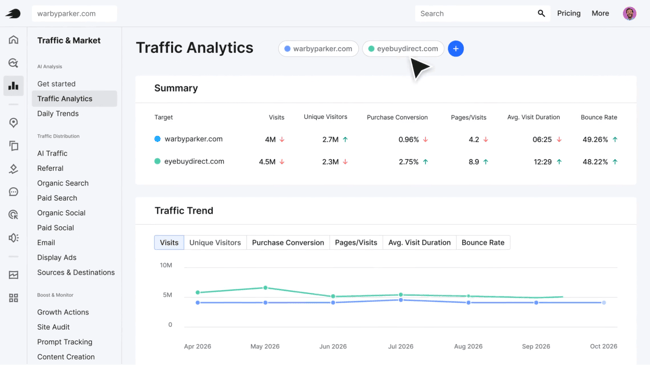Open the Home icon in sidebar
Viewport: 650px width, 365px height.
(x=13, y=40)
